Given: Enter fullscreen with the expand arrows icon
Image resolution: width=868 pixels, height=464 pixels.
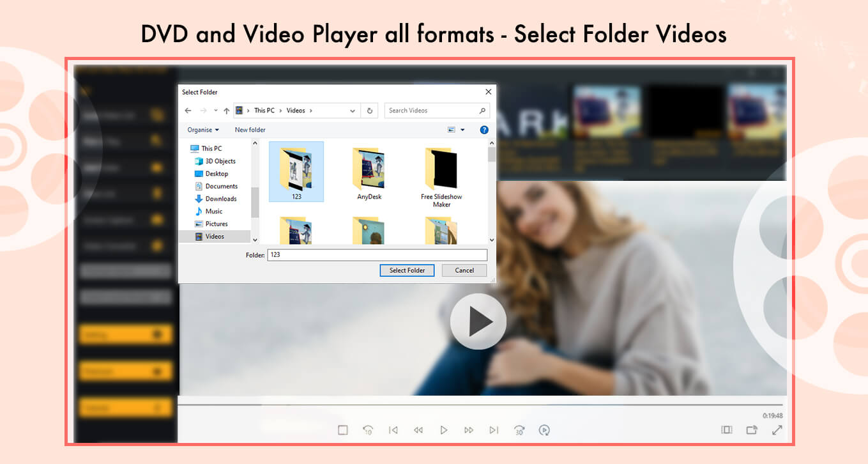Looking at the screenshot, I should point(777,430).
